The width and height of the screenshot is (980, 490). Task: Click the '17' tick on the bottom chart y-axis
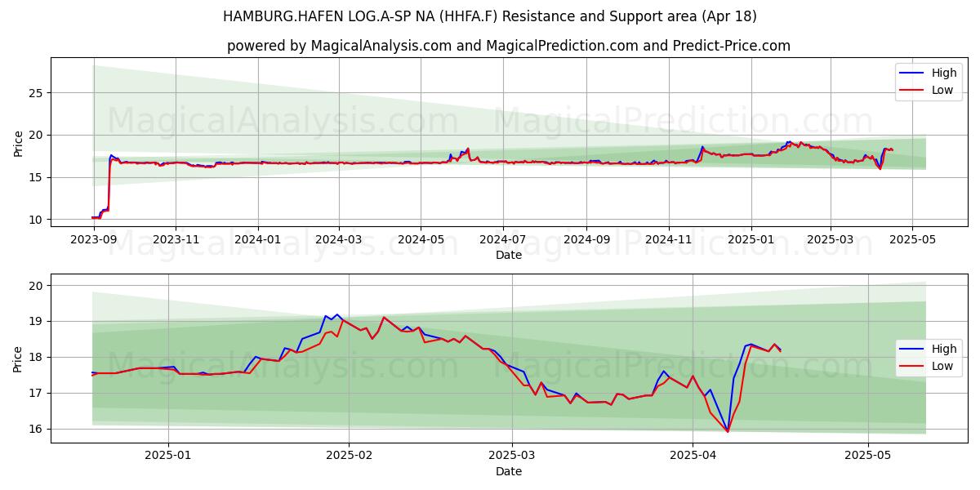click(37, 393)
